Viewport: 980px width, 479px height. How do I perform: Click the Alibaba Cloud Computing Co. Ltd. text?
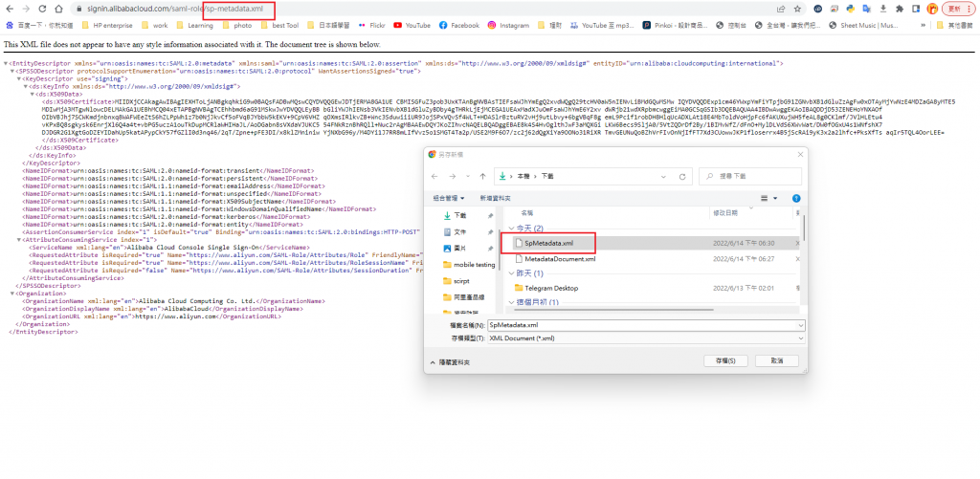tap(197, 301)
